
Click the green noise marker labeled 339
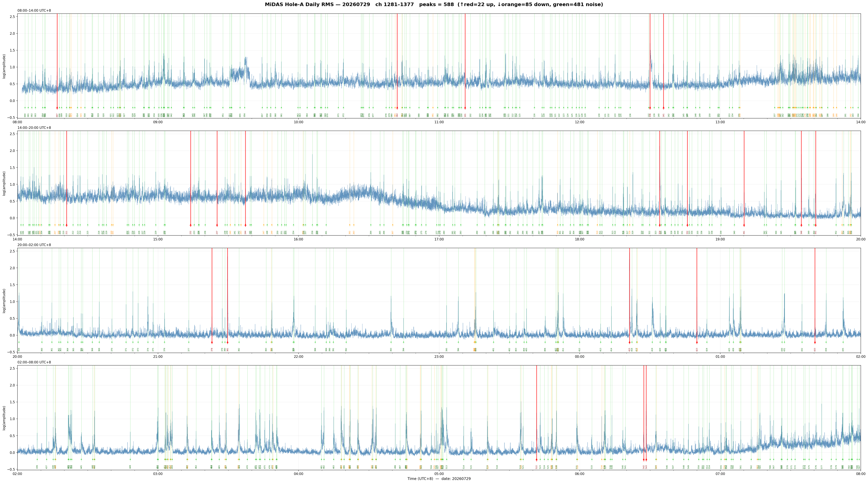pyautogui.click(x=721, y=225)
